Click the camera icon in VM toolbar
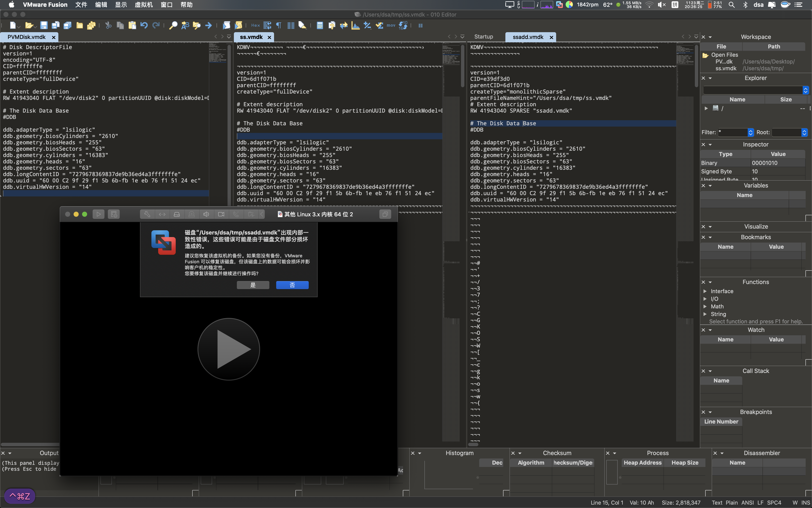The image size is (812, 508). pyautogui.click(x=221, y=214)
